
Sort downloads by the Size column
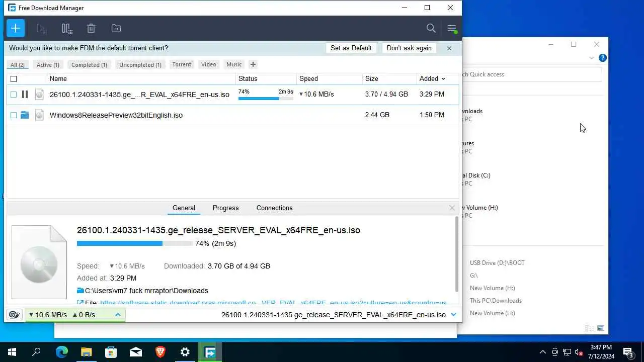click(x=372, y=79)
